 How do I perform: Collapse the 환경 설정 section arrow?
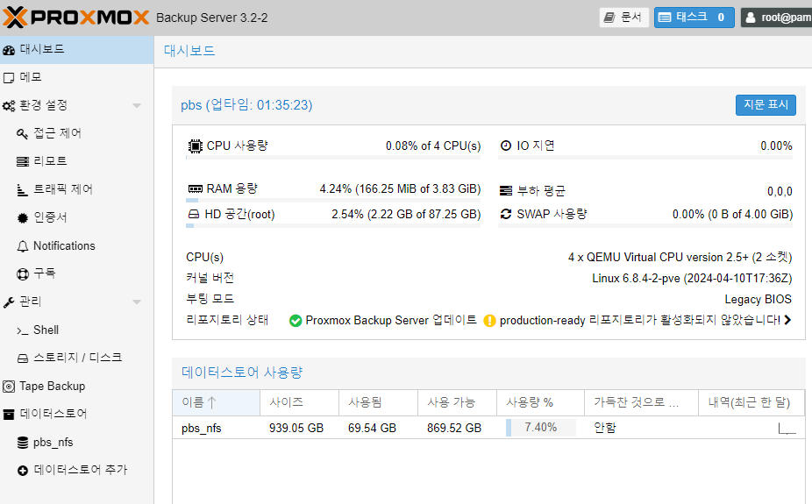tap(137, 105)
